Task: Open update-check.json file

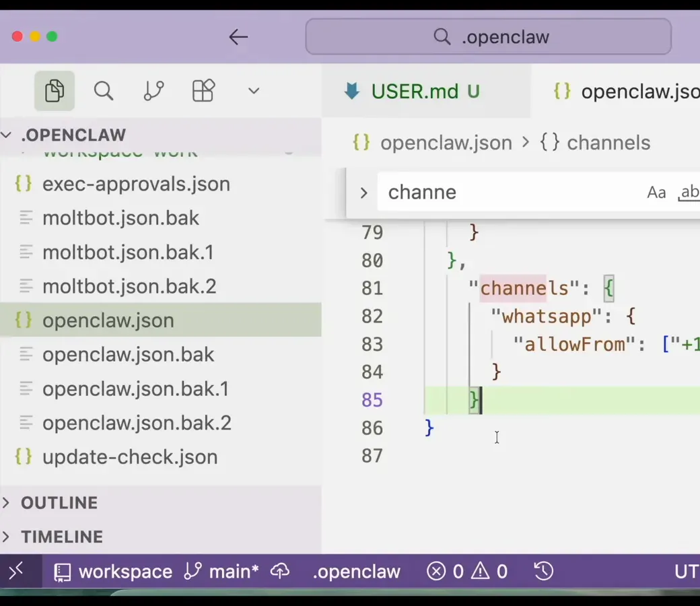Action: point(161,457)
